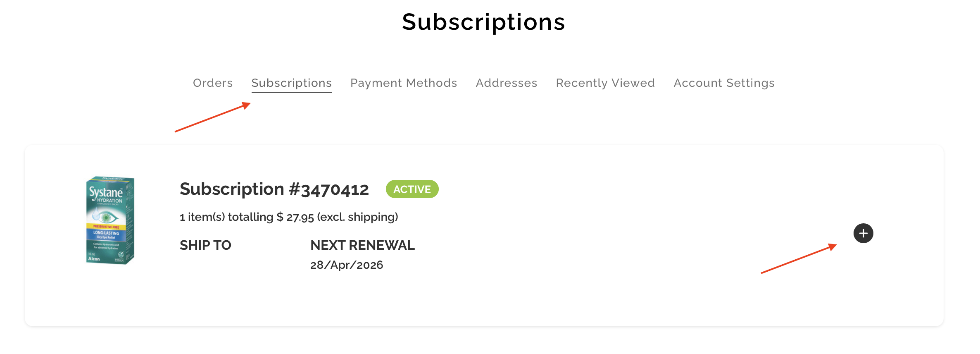
Task: Open Subscription #3470412 title link
Action: pos(274,189)
